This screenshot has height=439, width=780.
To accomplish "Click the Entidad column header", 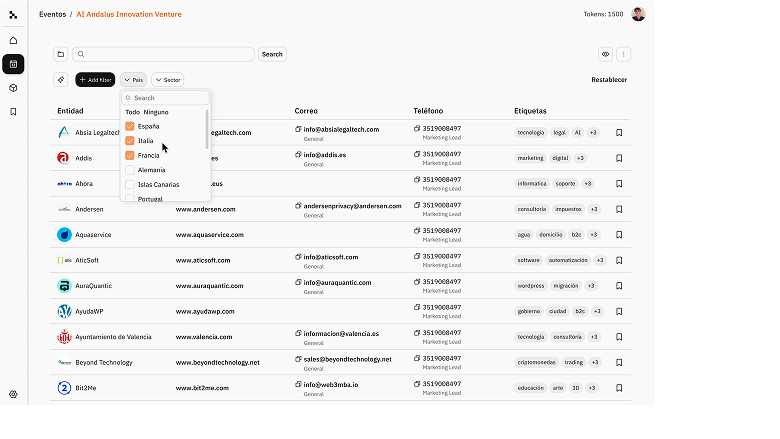I will (x=70, y=111).
